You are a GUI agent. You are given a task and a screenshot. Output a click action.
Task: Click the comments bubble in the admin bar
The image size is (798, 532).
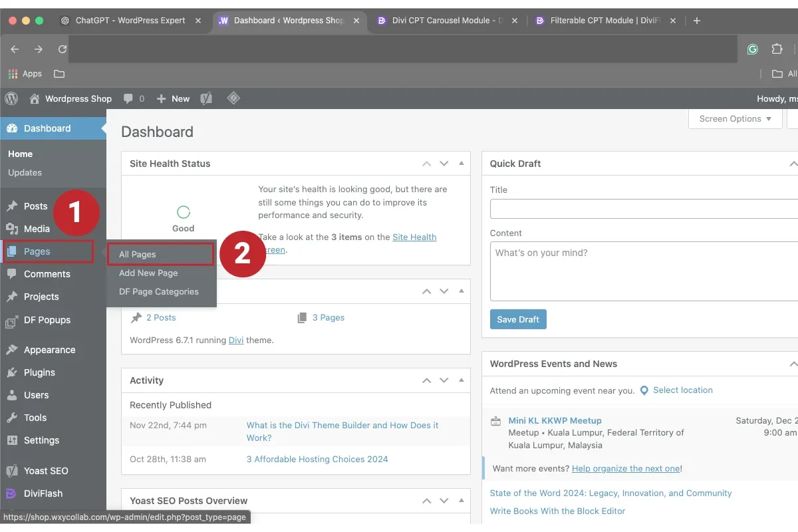point(128,98)
